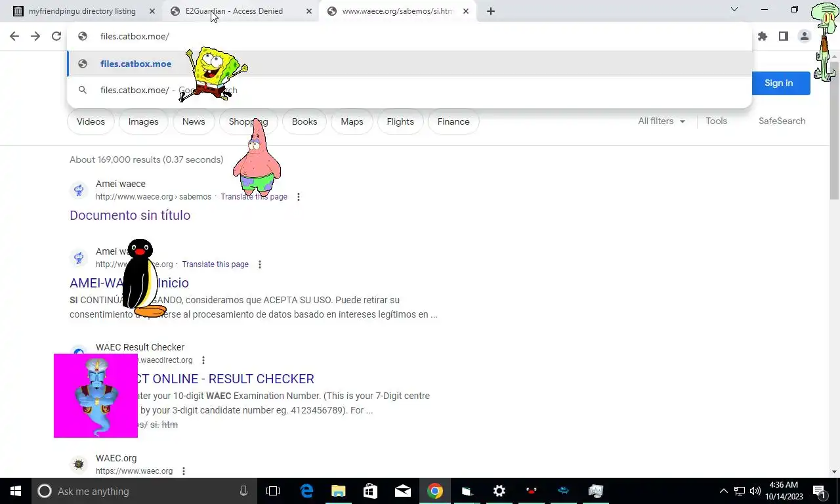Click the About 169,000 results text

pos(146,159)
